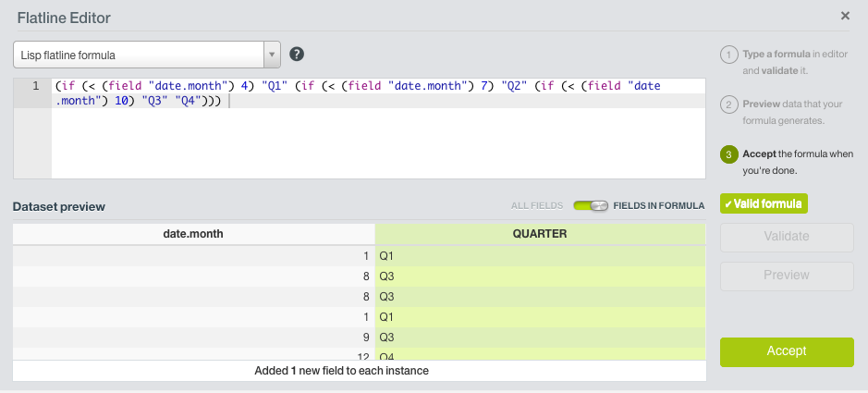Image resolution: width=868 pixels, height=393 pixels.
Task: Open the formula help question mark icon
Action: click(298, 55)
